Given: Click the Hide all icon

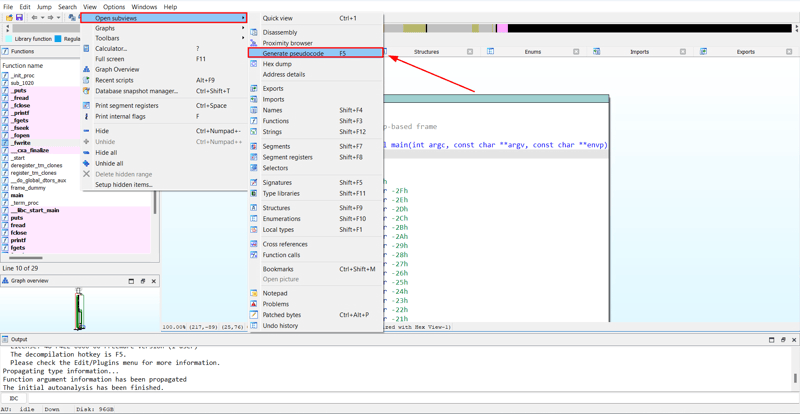Looking at the screenshot, I should tap(86, 153).
